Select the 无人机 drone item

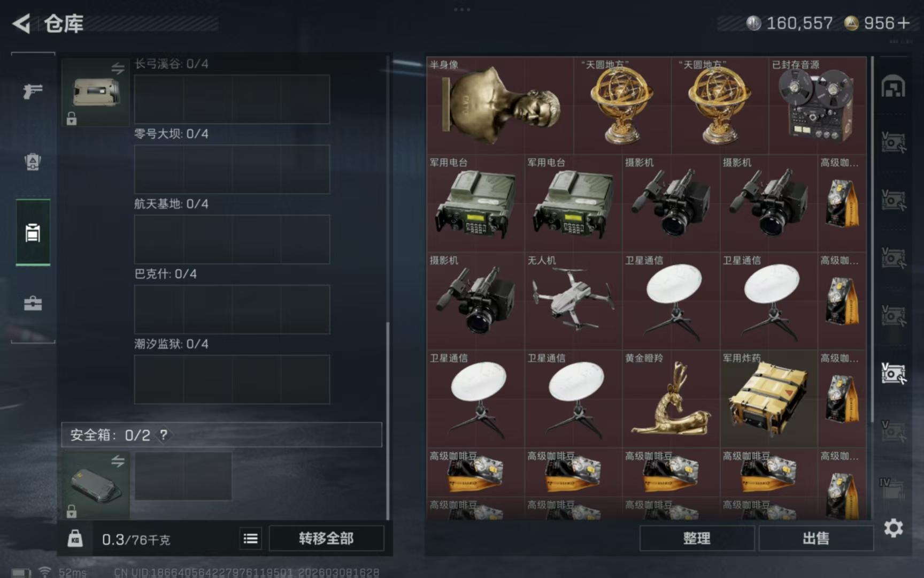(x=573, y=301)
